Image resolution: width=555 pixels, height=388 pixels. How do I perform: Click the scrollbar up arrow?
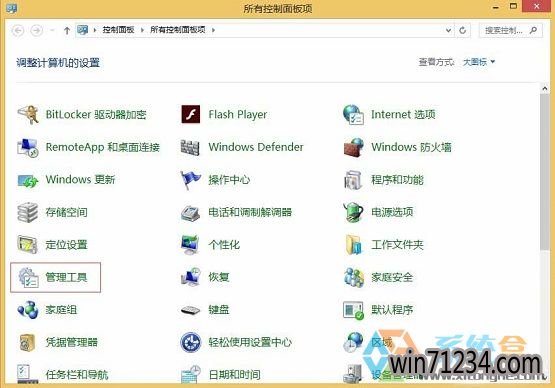point(545,88)
